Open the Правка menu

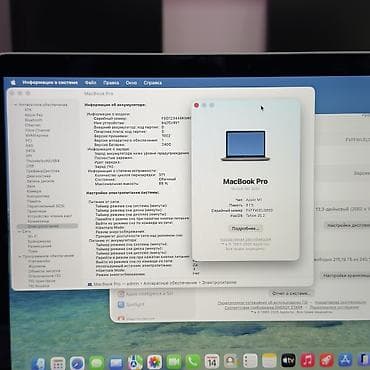[111, 83]
